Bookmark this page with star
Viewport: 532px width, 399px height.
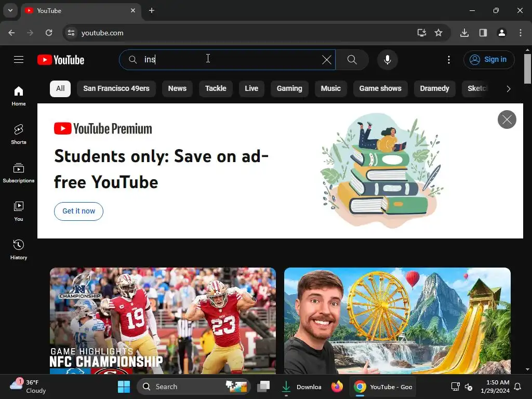[x=438, y=33]
